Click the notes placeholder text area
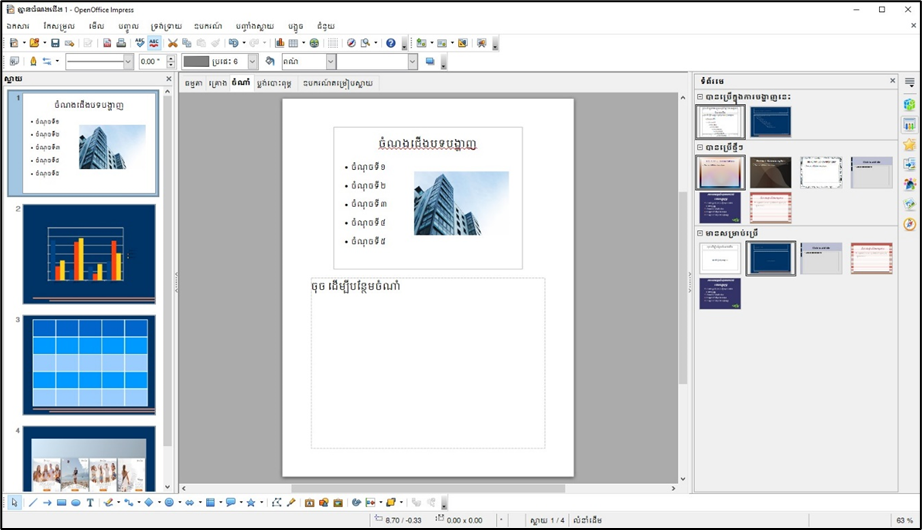The width and height of the screenshot is (922, 530). pos(428,363)
